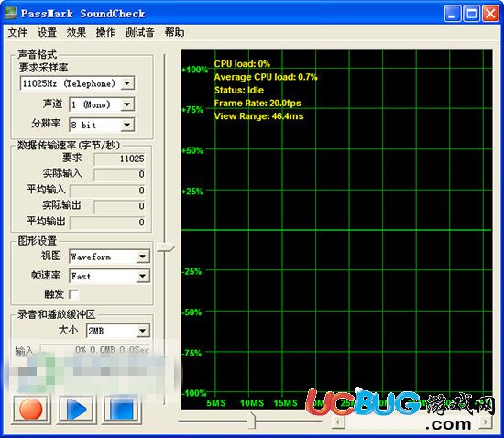Viewport: 504px width, 438px height.
Task: Open the 测试音 menu
Action: tap(140, 32)
